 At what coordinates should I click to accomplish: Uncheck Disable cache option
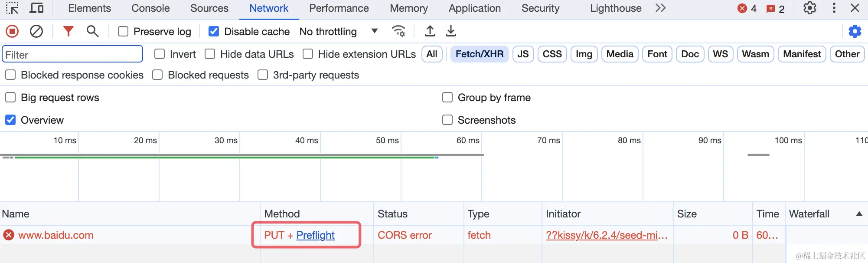click(x=214, y=31)
